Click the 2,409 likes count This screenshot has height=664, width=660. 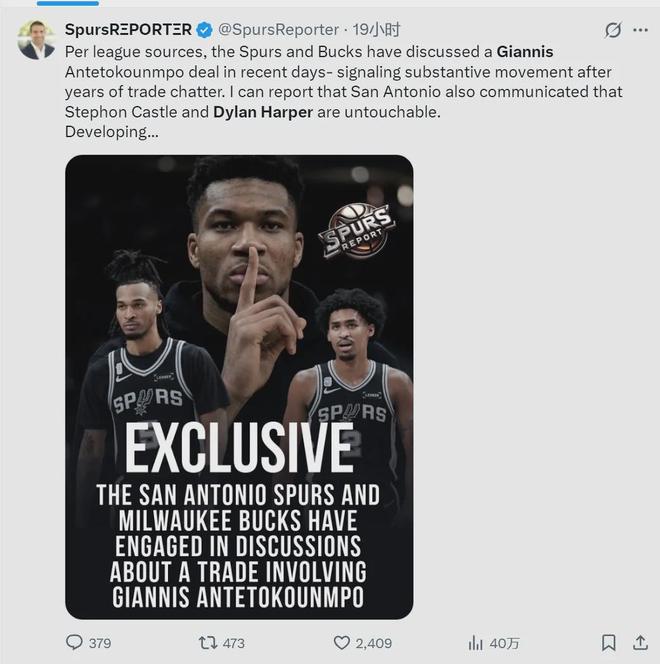[375, 643]
